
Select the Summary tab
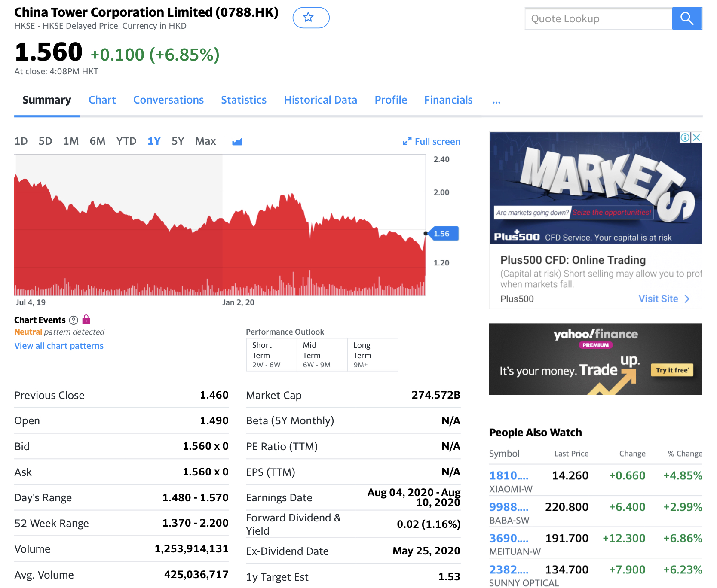47,100
